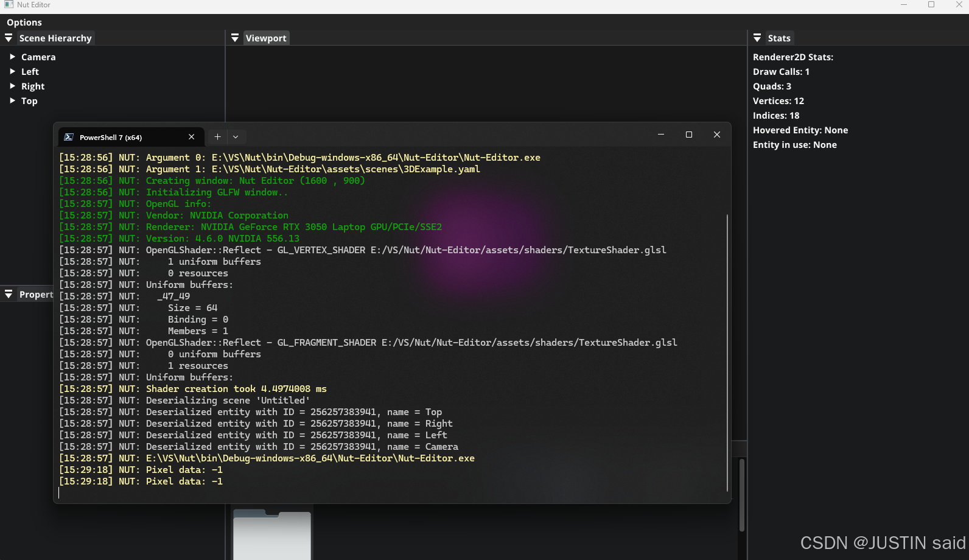Open a new PowerShell tab with plus
The image size is (969, 560).
[217, 137]
